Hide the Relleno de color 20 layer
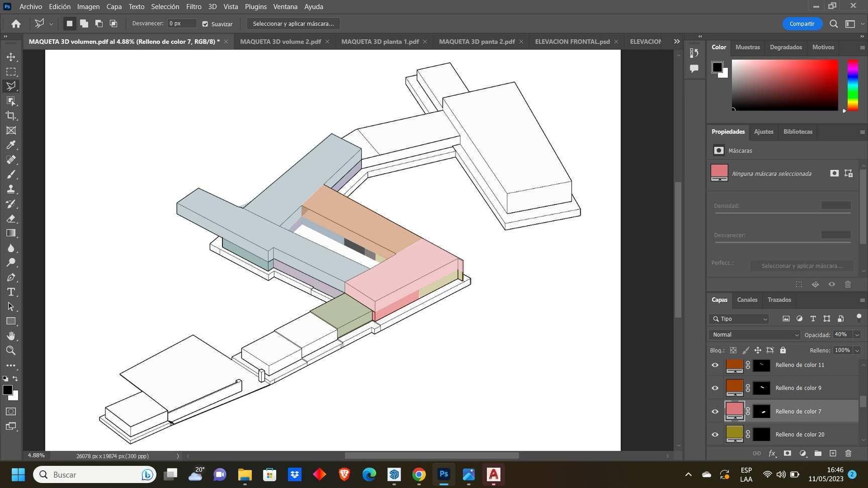This screenshot has width=868, height=488. coord(715,435)
